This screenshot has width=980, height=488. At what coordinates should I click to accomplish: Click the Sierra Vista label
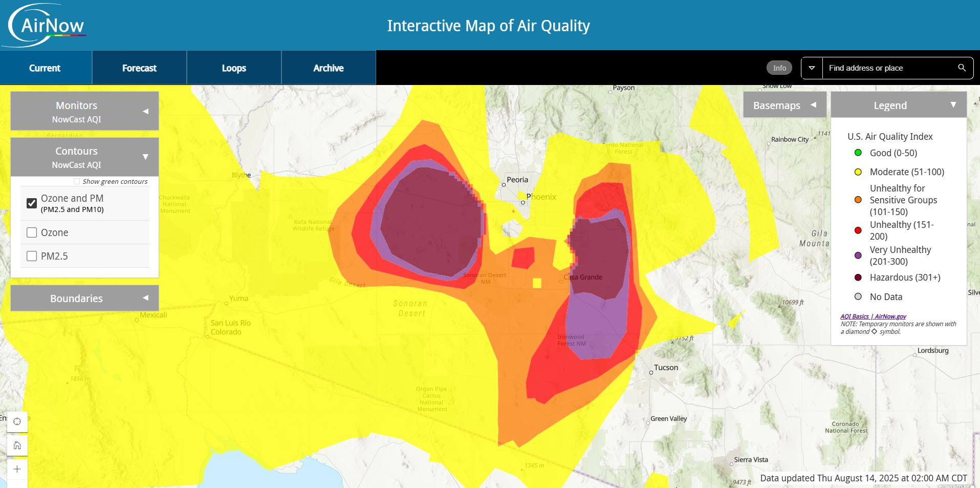(x=751, y=460)
